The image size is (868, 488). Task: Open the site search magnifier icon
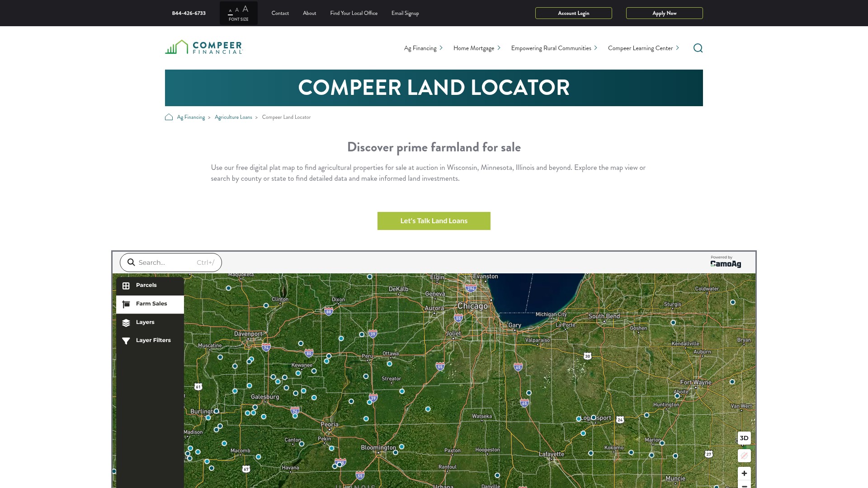(698, 48)
